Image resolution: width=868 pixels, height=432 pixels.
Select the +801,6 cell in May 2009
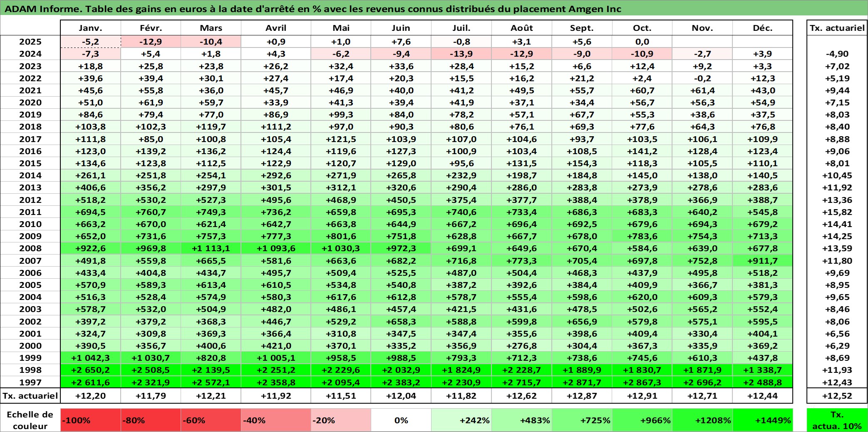coord(341,236)
